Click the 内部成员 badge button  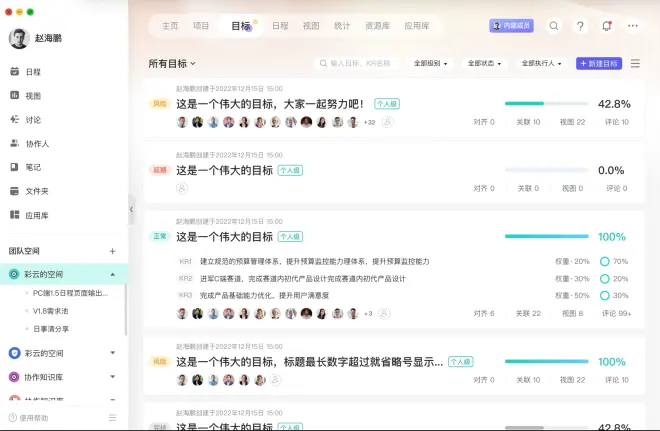tap(511, 26)
